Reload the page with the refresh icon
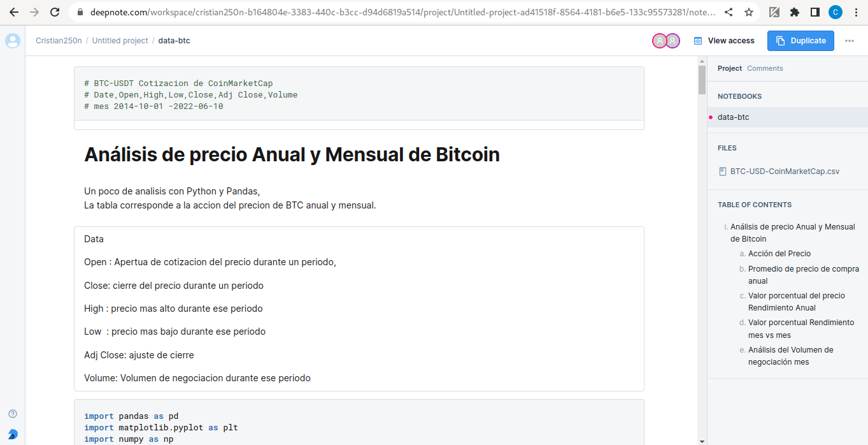 tap(55, 12)
